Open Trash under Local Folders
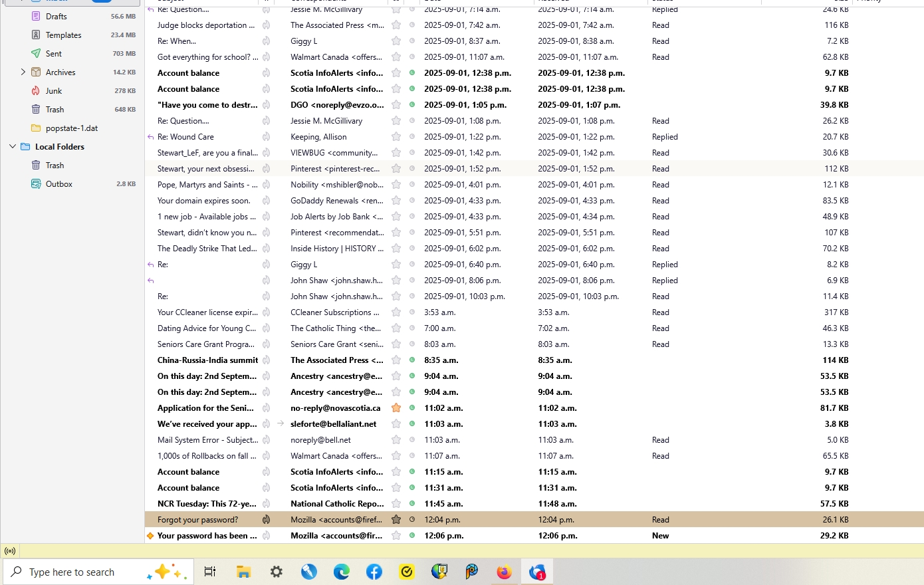Screen dimensions: 924x585 (55, 166)
